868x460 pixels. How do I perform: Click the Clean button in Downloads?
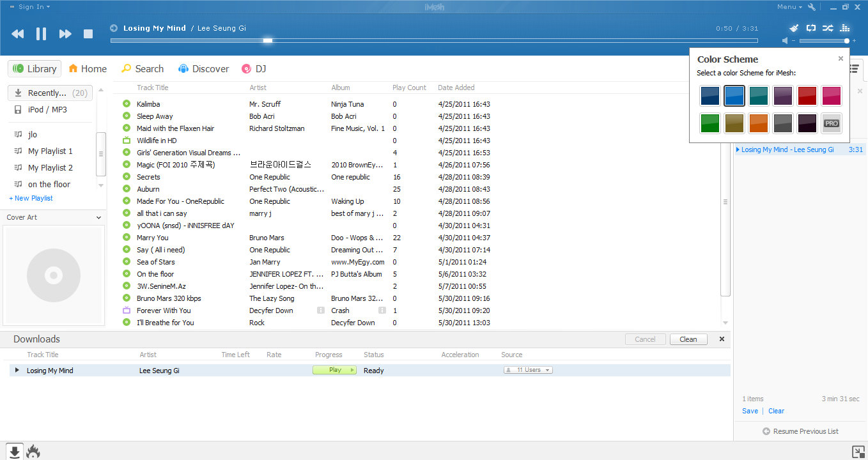point(688,339)
